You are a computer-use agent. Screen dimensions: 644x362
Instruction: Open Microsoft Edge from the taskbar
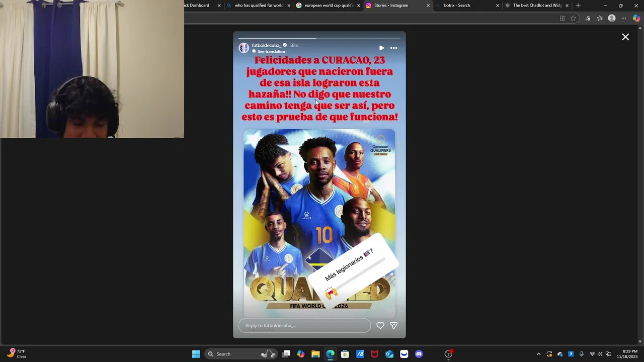point(330,354)
